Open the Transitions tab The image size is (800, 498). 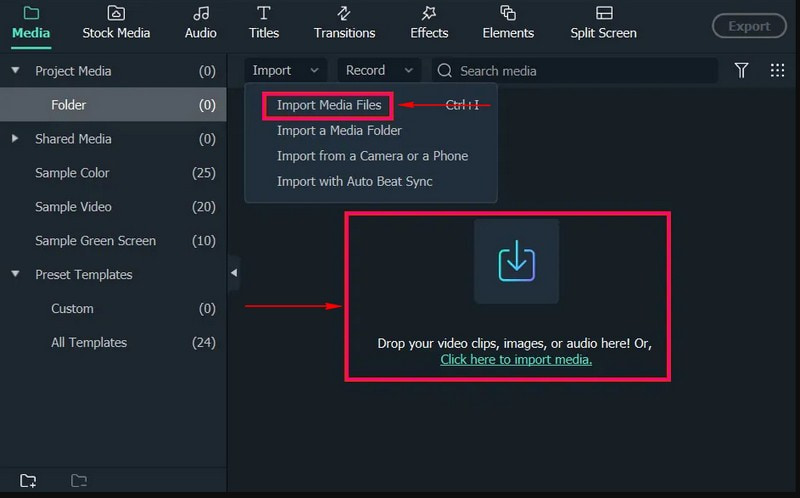click(344, 23)
